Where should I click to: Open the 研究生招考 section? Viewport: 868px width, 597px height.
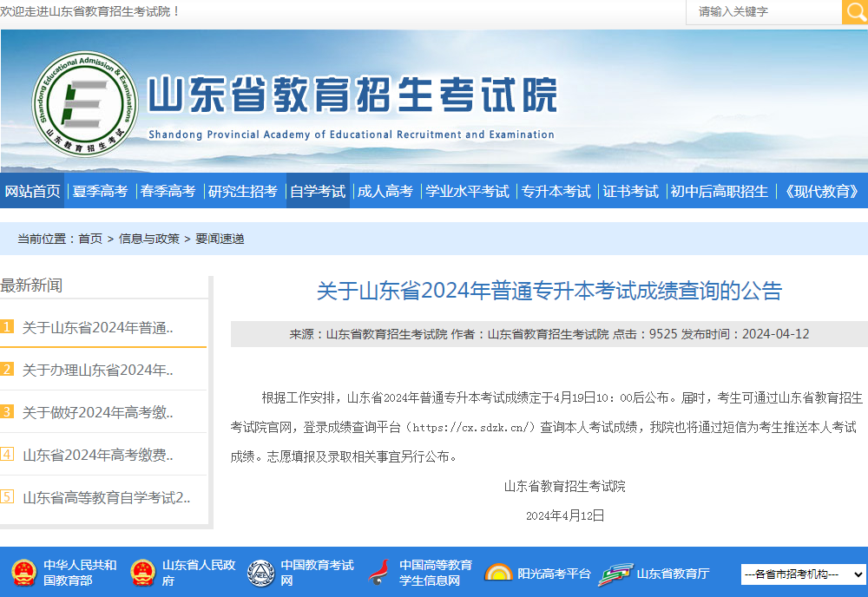coord(244,192)
